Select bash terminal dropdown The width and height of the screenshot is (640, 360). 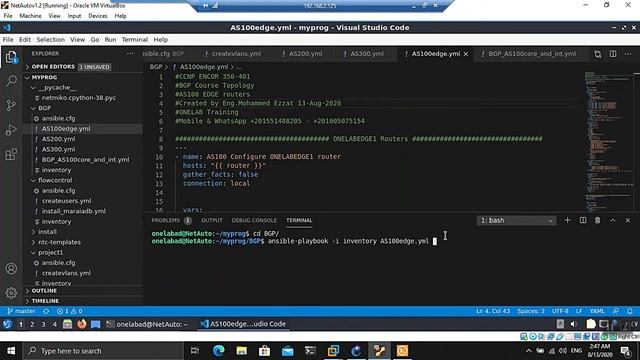516,220
